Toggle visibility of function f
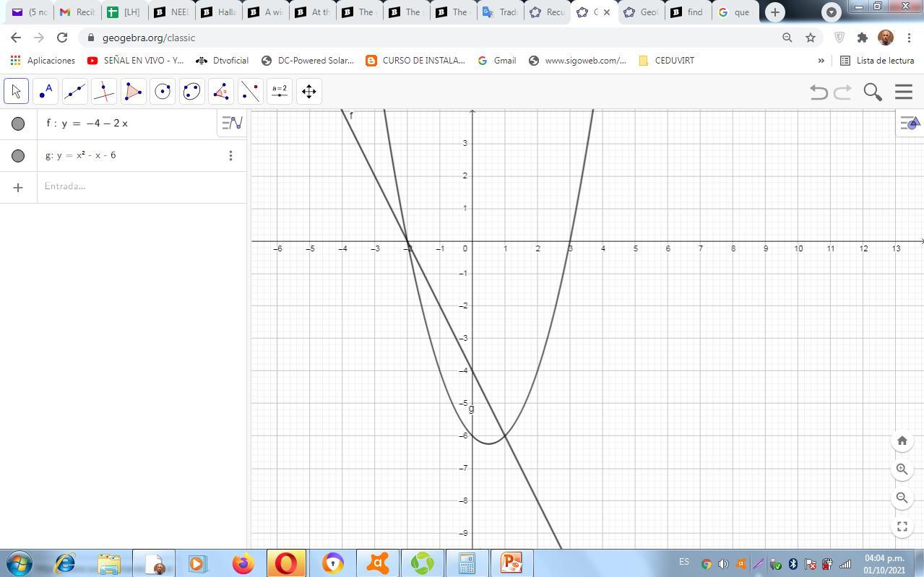Image resolution: width=924 pixels, height=577 pixels. (x=18, y=123)
